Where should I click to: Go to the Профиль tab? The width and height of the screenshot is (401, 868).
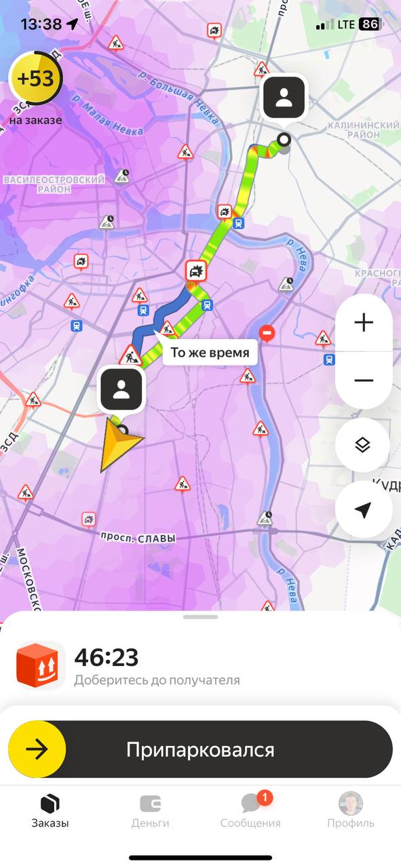[351, 810]
